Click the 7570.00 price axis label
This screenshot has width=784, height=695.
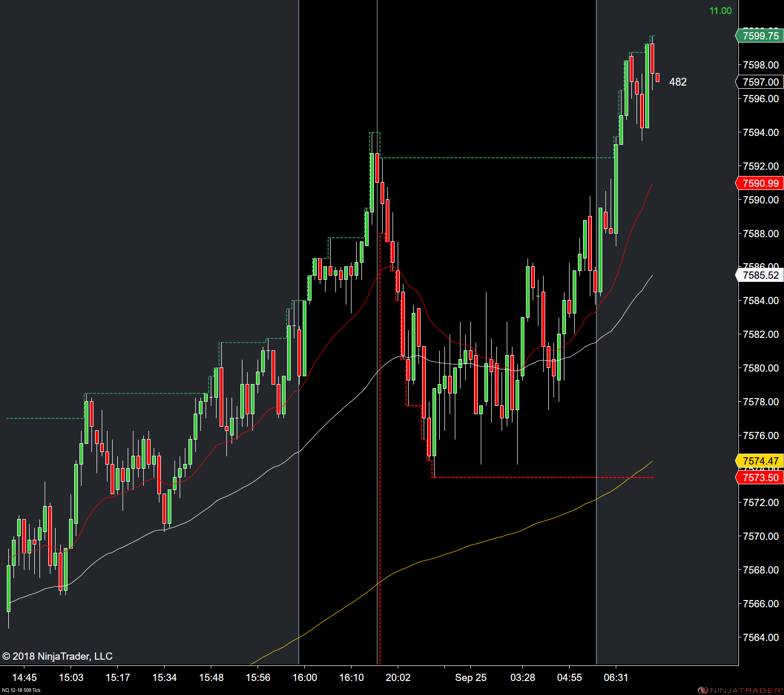click(x=761, y=536)
